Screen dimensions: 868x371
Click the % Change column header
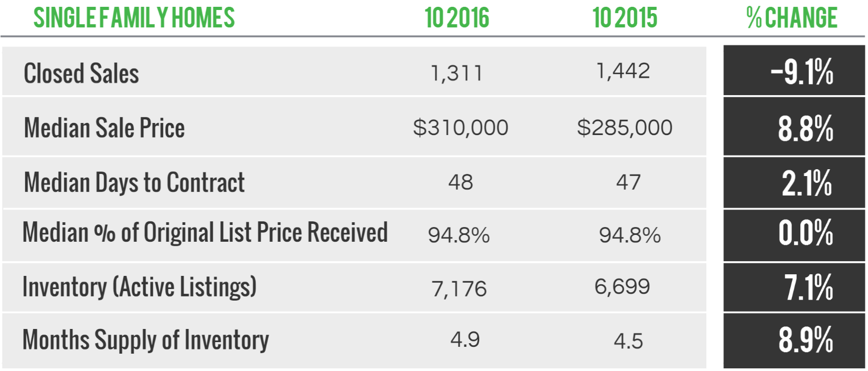792,17
